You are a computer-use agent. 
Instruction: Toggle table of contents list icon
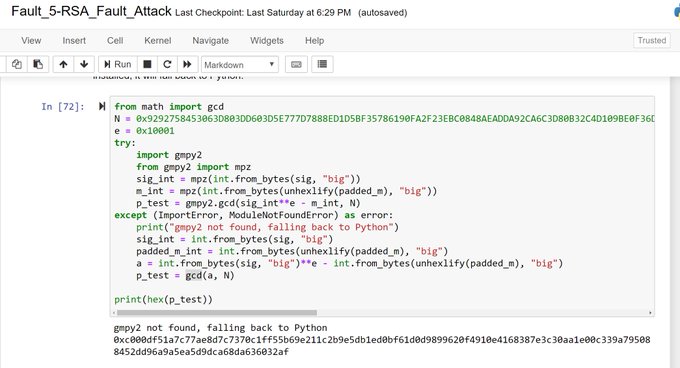point(322,64)
